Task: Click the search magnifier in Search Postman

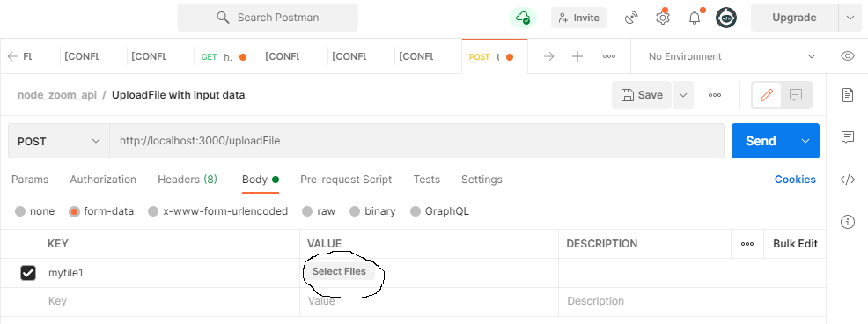Action: [223, 18]
